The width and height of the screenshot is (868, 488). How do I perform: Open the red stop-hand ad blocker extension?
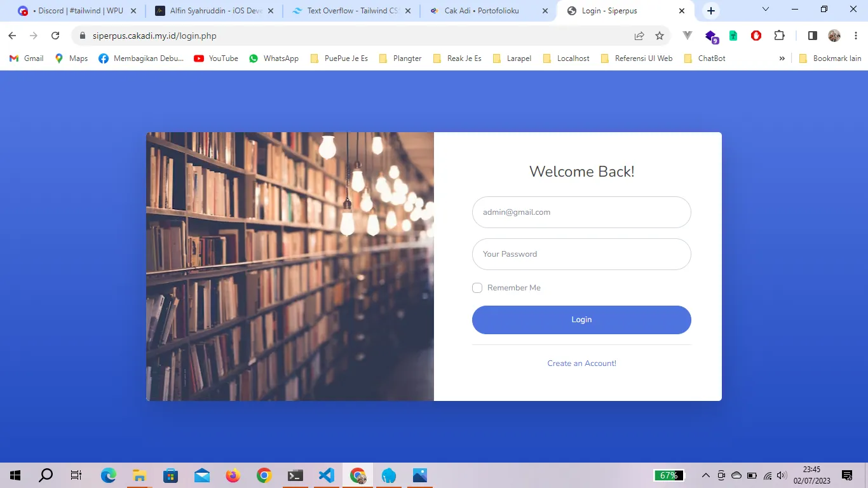tap(756, 36)
